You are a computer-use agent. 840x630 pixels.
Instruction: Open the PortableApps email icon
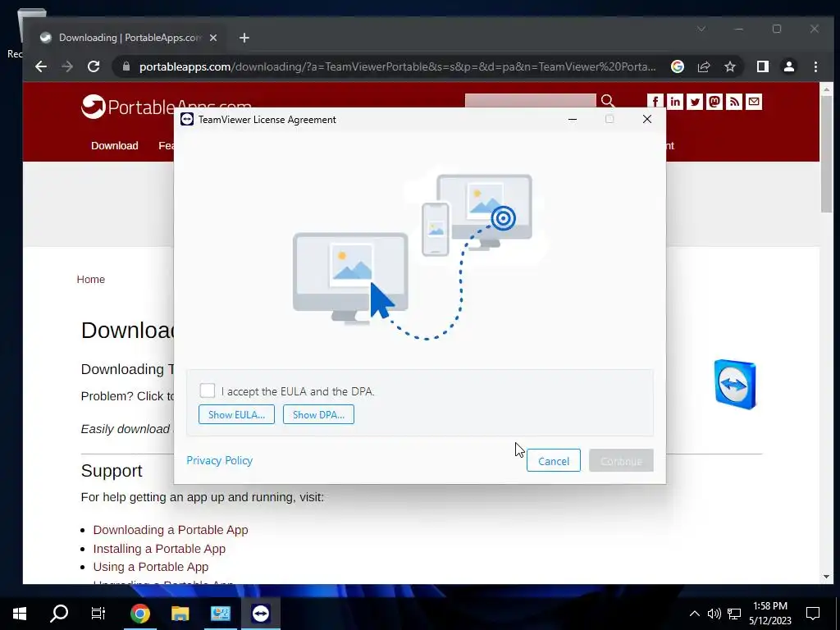(754, 101)
